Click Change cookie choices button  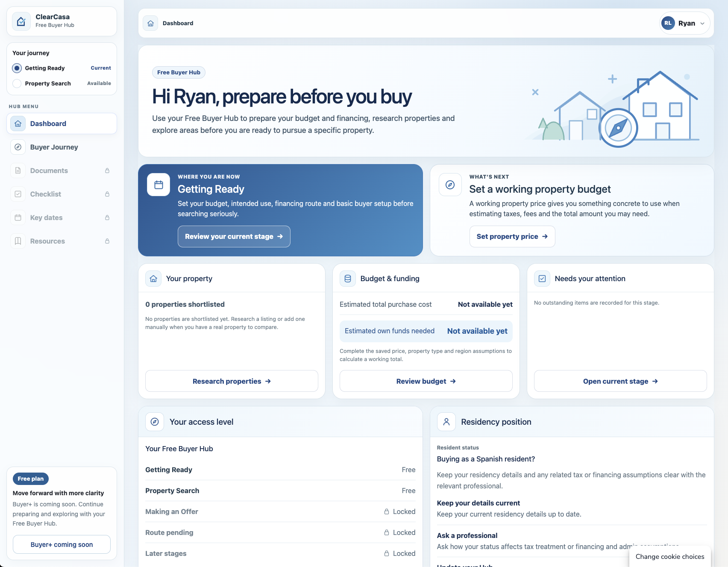(670, 556)
